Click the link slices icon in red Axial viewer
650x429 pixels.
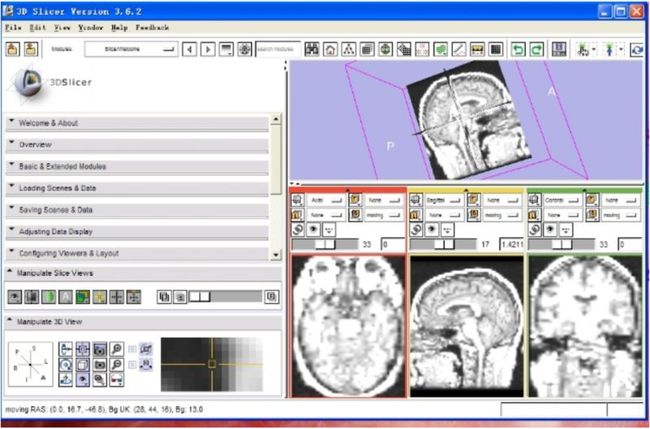[298, 229]
